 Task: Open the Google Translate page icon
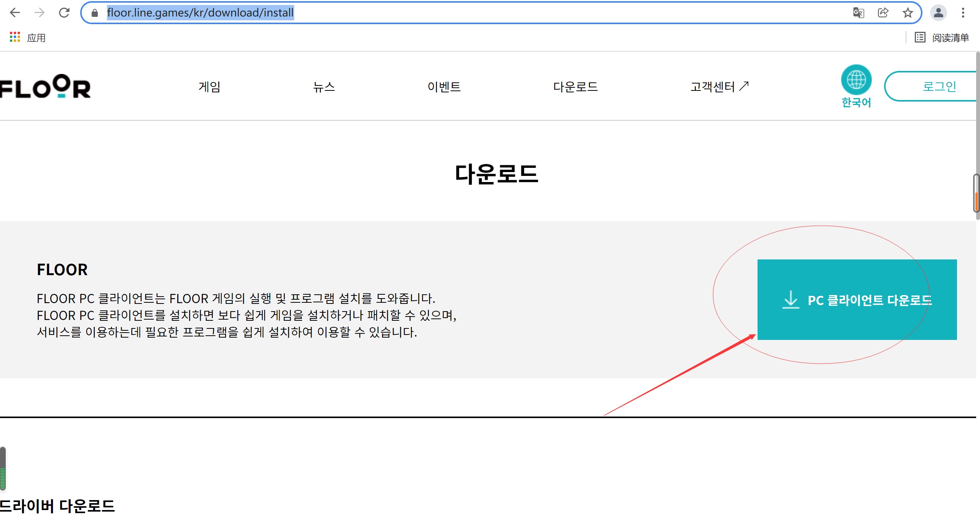click(858, 13)
